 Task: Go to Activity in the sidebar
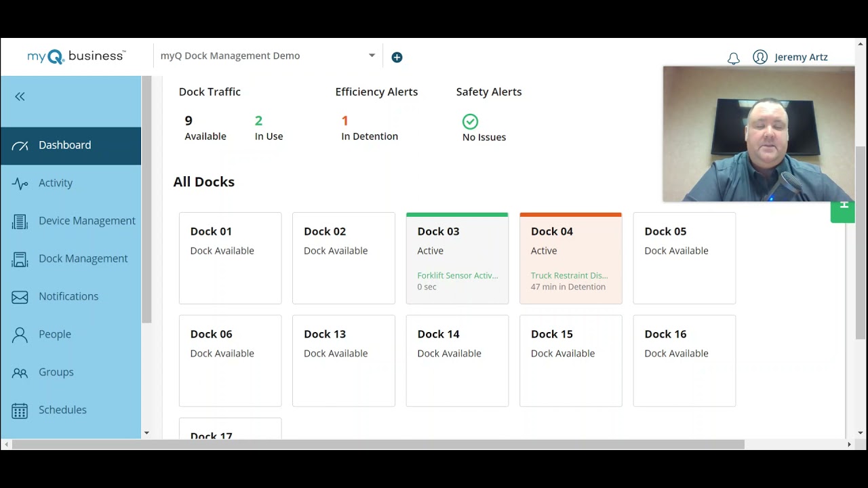click(56, 183)
